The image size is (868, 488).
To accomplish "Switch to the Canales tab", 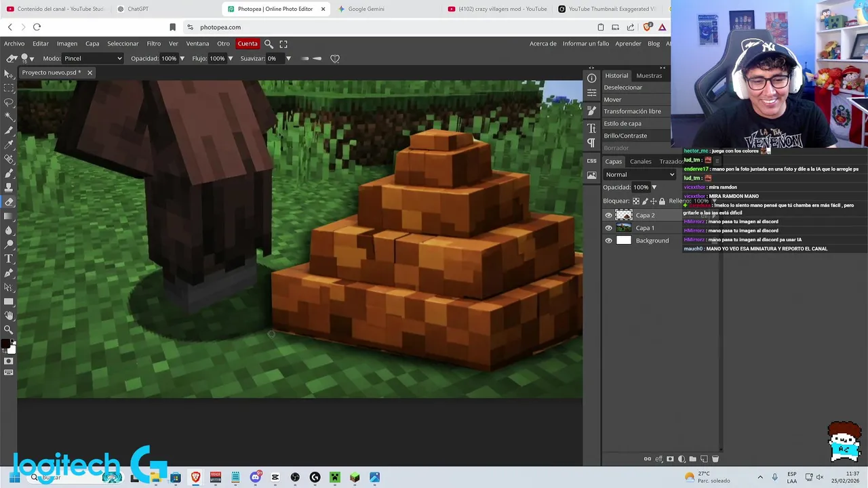I will click(x=640, y=161).
